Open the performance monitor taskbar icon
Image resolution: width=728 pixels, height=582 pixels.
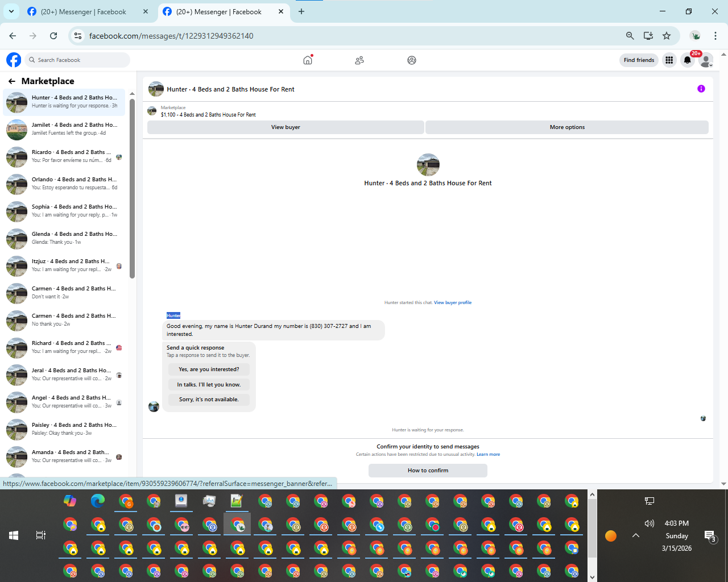pyautogui.click(x=209, y=501)
